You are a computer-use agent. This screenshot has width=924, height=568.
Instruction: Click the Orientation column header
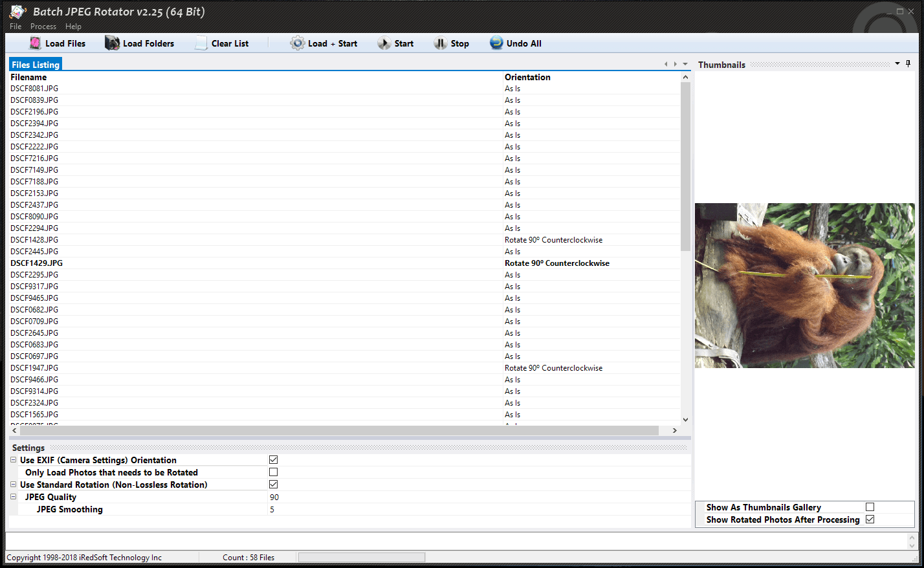[527, 77]
